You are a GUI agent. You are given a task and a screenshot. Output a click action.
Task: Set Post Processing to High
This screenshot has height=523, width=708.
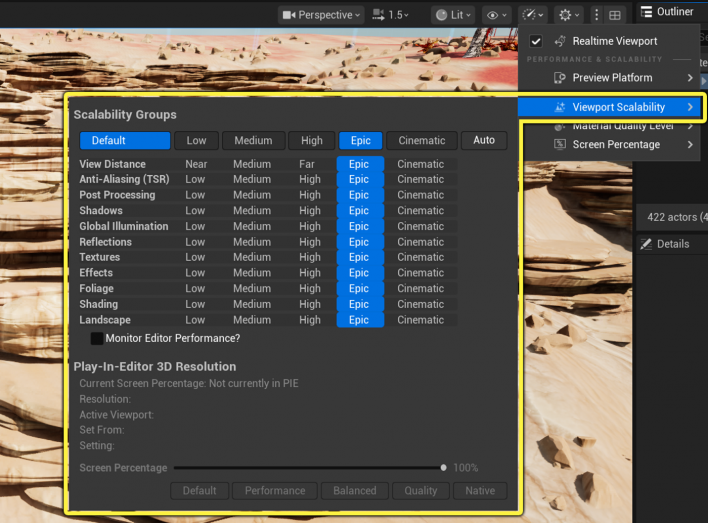pyautogui.click(x=310, y=195)
